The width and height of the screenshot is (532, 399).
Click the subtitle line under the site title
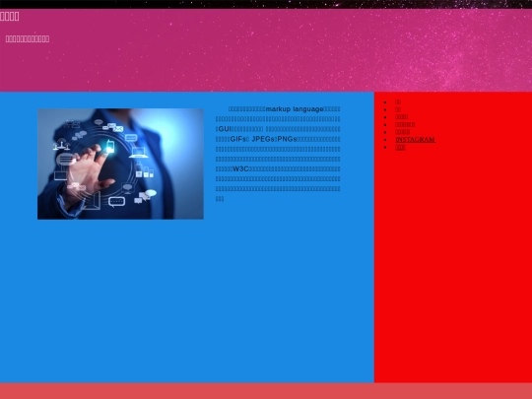coord(28,39)
